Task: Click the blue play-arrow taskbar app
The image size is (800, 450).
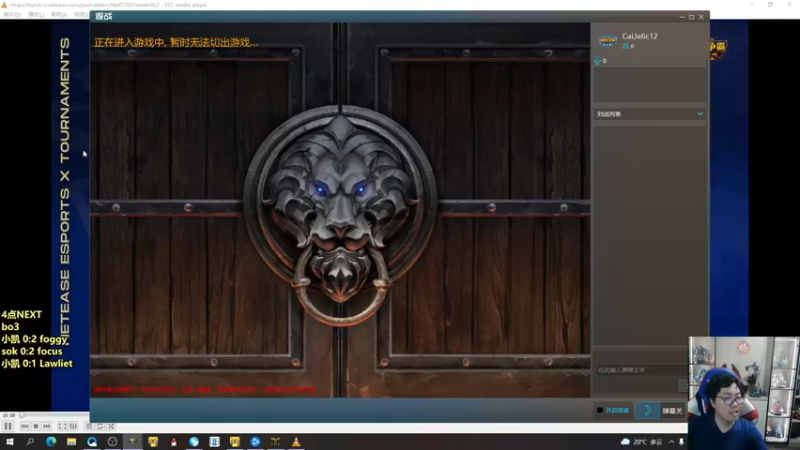Action: tap(255, 442)
